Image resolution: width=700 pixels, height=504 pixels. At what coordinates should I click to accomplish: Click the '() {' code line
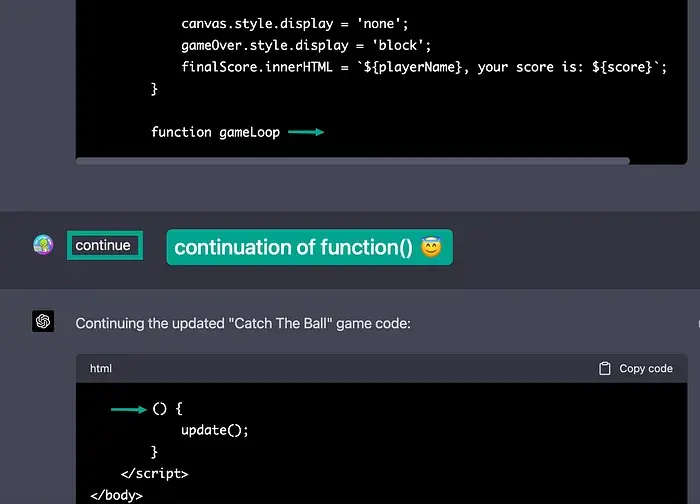click(167, 408)
